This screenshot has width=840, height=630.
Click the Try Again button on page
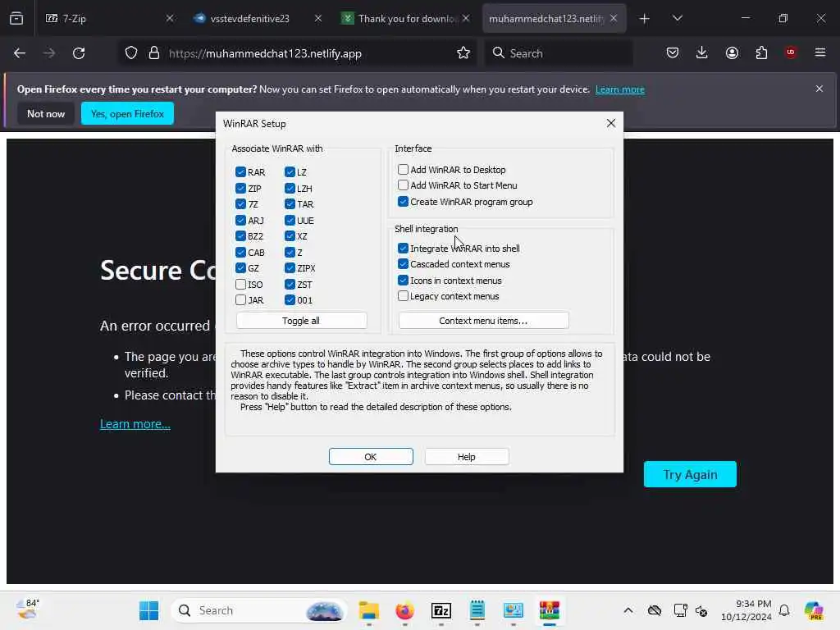(690, 474)
